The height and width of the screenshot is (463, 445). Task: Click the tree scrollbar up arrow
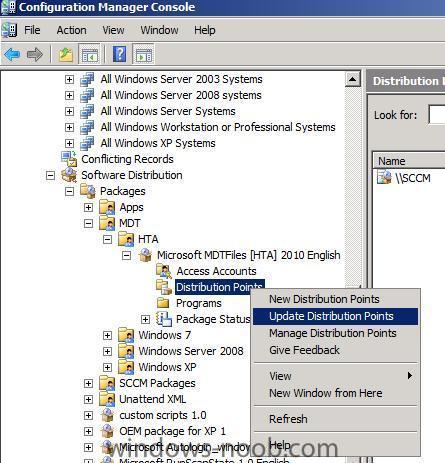[x=352, y=79]
